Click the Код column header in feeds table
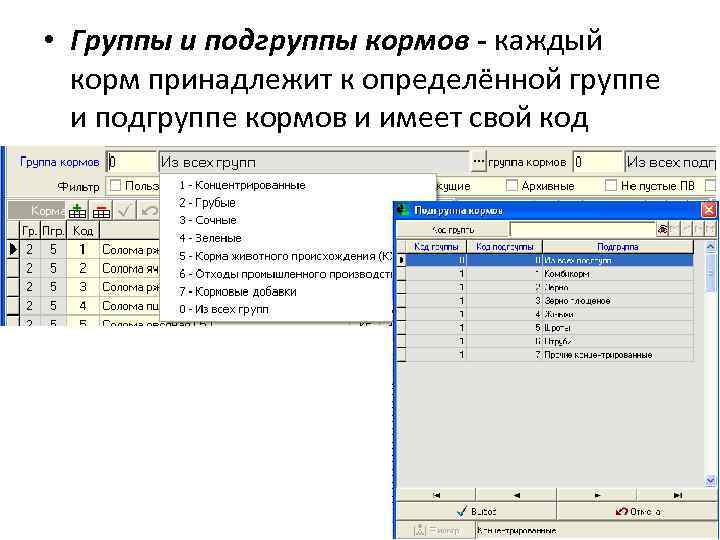This screenshot has height=540, width=720. 83,231
